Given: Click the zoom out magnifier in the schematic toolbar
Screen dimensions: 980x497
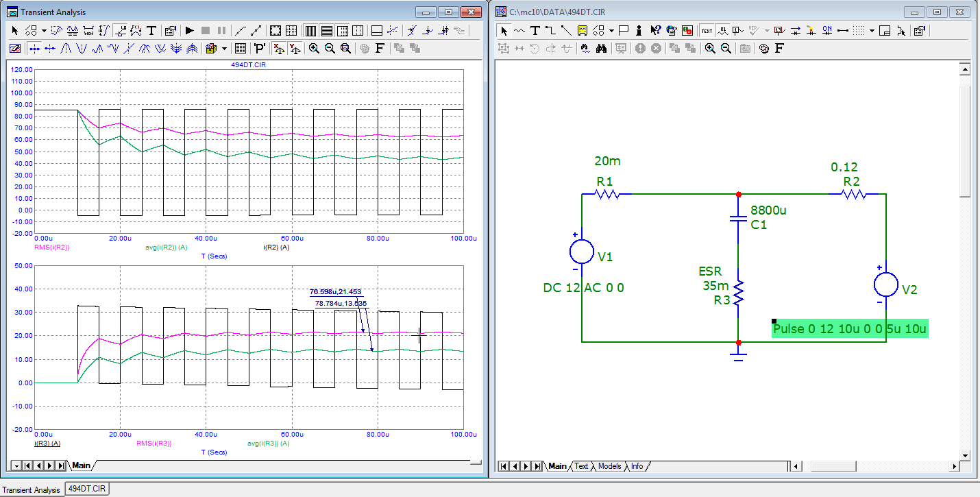Looking at the screenshot, I should tap(726, 49).
